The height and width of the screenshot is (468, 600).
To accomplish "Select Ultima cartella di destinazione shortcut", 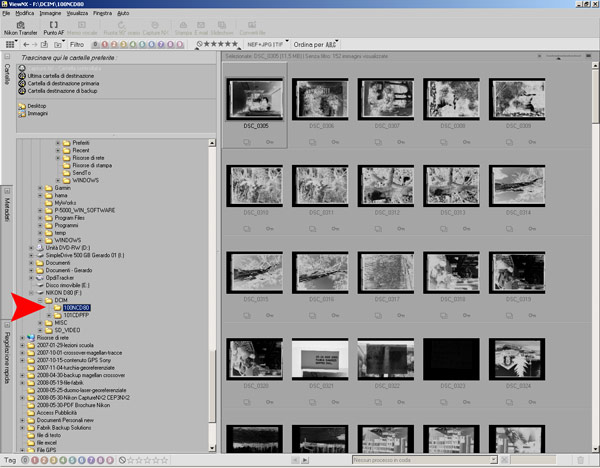I will pos(60,75).
